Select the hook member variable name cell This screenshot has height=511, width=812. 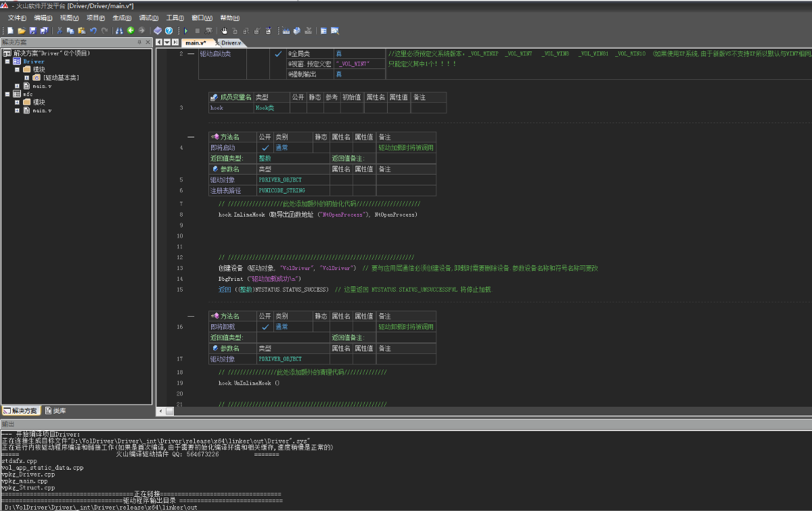click(231, 108)
